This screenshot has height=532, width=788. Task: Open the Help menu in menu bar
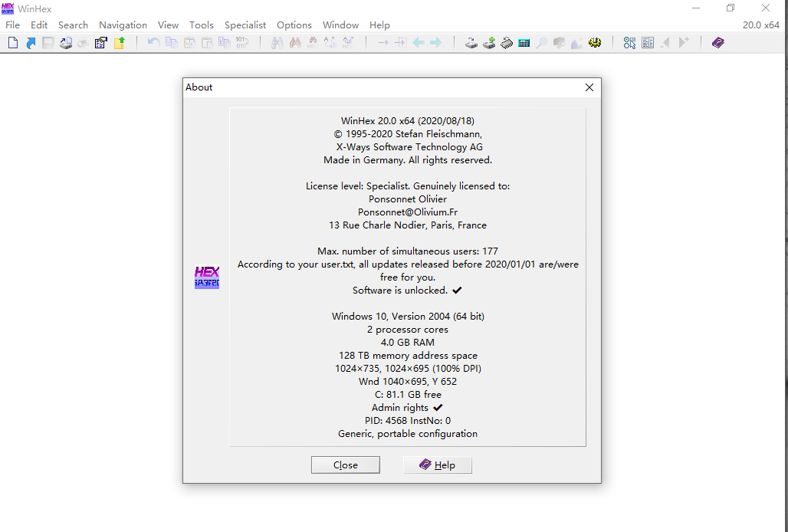pos(379,25)
